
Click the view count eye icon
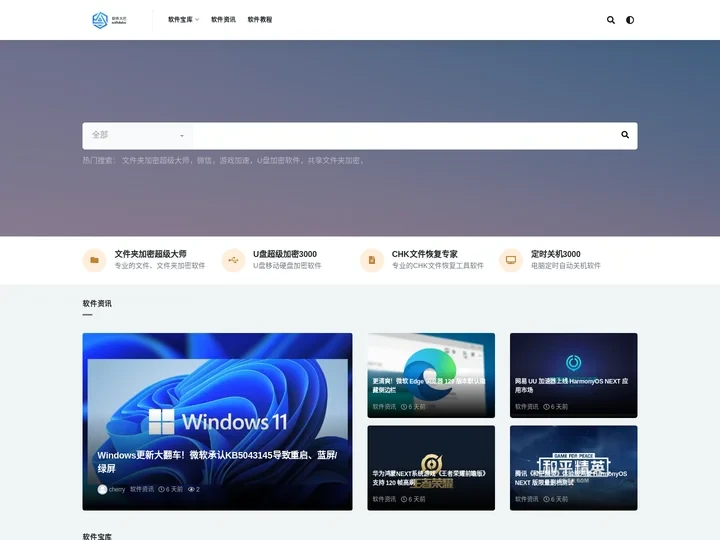point(191,489)
